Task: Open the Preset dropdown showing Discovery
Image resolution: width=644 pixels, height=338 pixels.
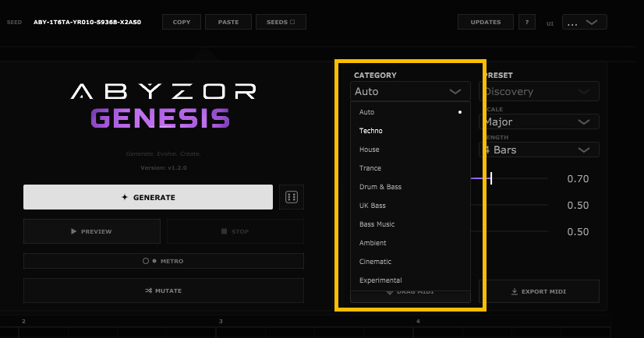Action: [x=539, y=91]
